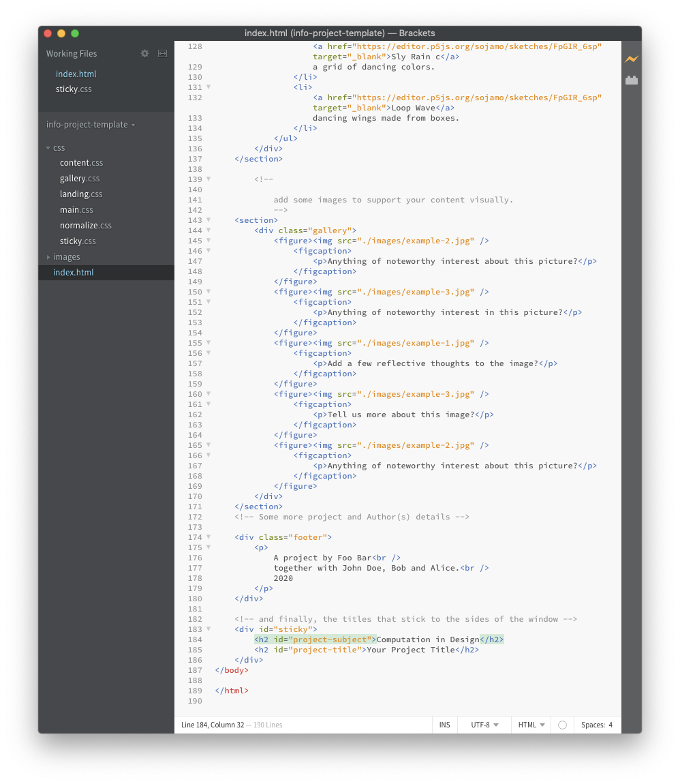The image size is (680, 784).
Task: Change the indentation size value 4
Action: (x=611, y=725)
